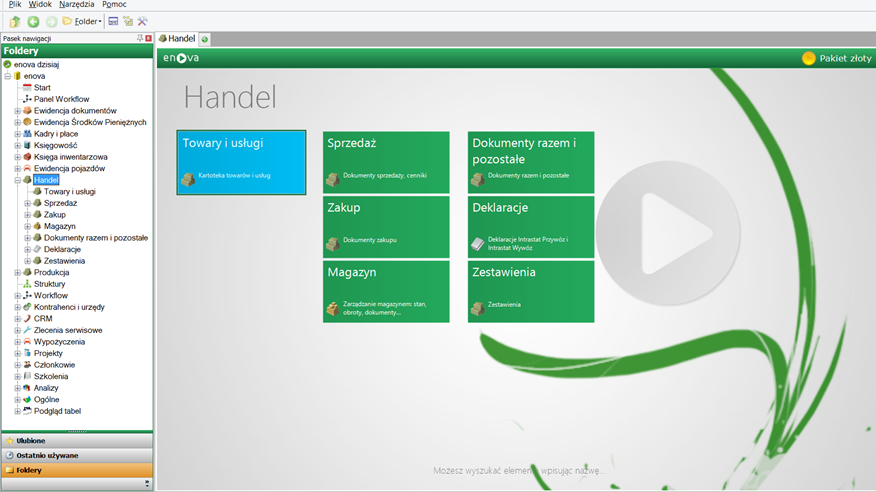Pin the navigation panel with pushpin icon

pyautogui.click(x=140, y=38)
